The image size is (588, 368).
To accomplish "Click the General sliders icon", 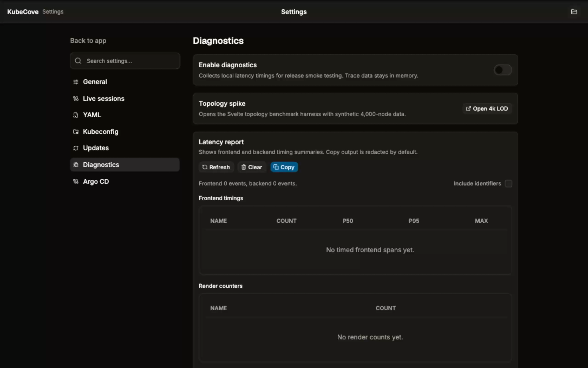I will [76, 82].
